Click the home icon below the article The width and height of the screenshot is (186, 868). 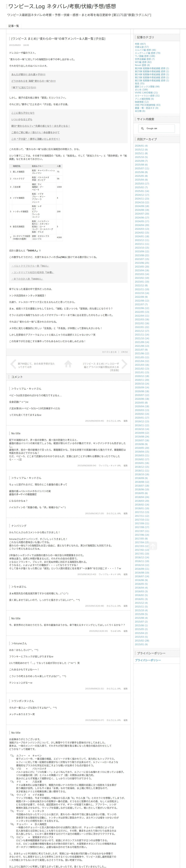click(x=68, y=364)
